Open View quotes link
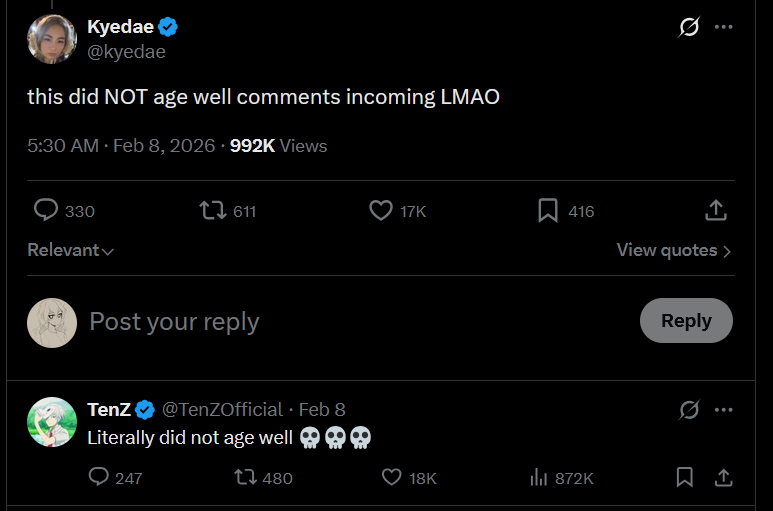Image resolution: width=773 pixels, height=511 pixels. (673, 250)
